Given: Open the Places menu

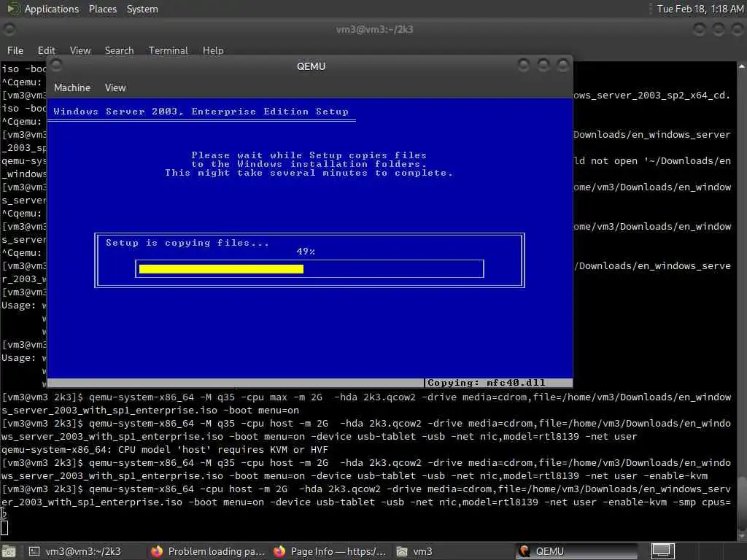Looking at the screenshot, I should (x=102, y=9).
